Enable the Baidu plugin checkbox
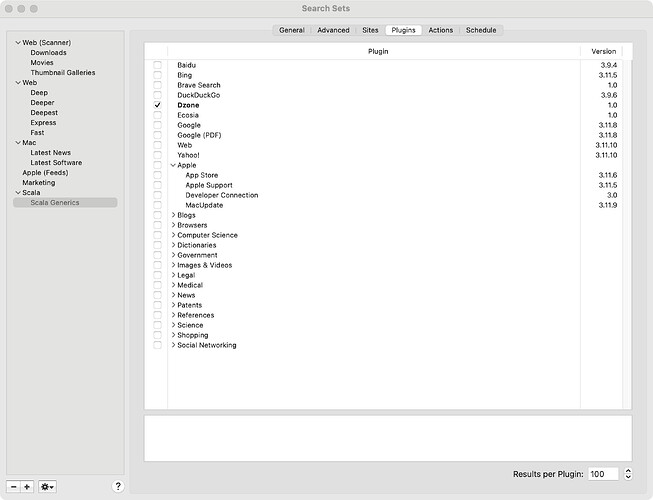Image resolution: width=653 pixels, height=500 pixels. pos(157,65)
